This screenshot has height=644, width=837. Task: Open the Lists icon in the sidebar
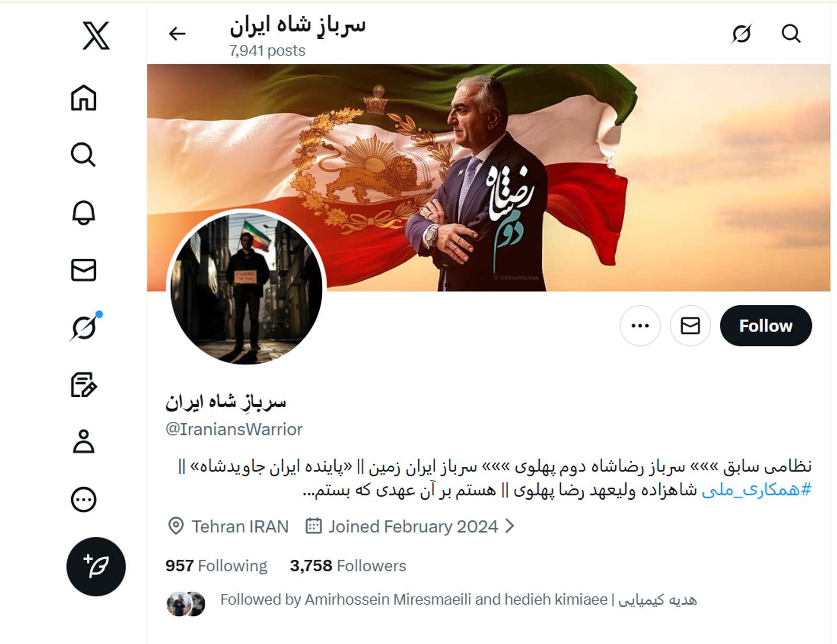tap(84, 385)
